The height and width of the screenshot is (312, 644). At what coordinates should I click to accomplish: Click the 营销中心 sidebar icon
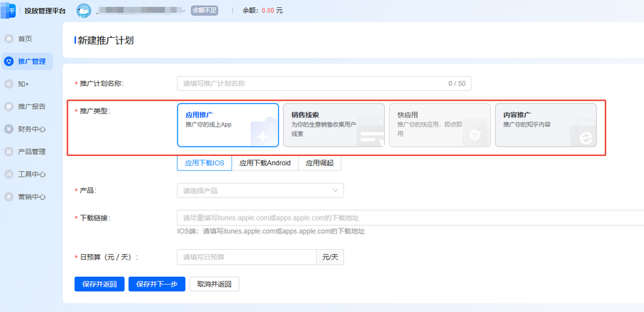(9, 197)
